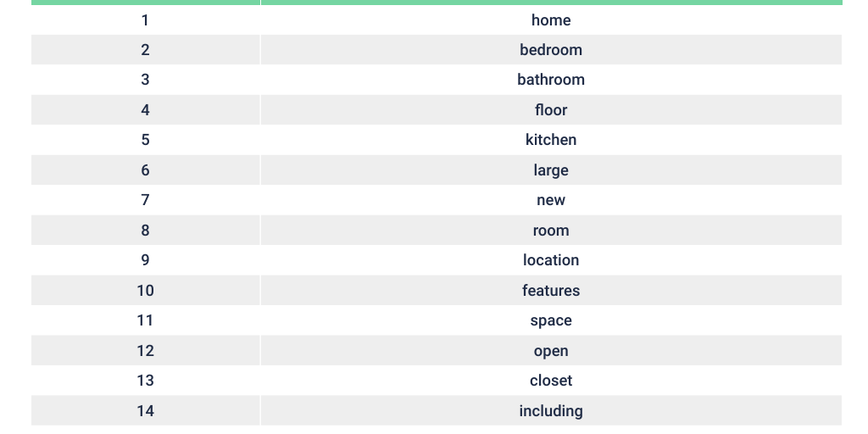Click the word "space" in the table

click(x=551, y=320)
